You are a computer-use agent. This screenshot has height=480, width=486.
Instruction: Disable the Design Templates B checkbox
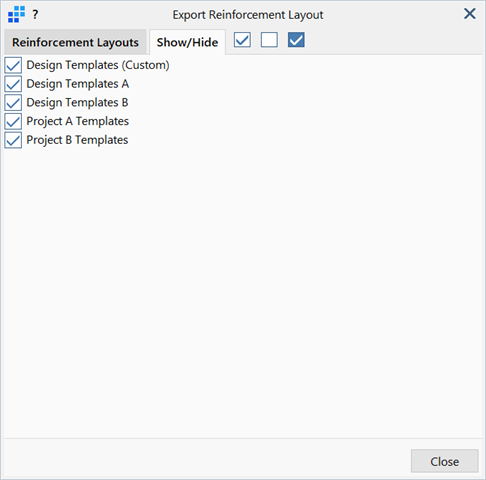pos(13,102)
